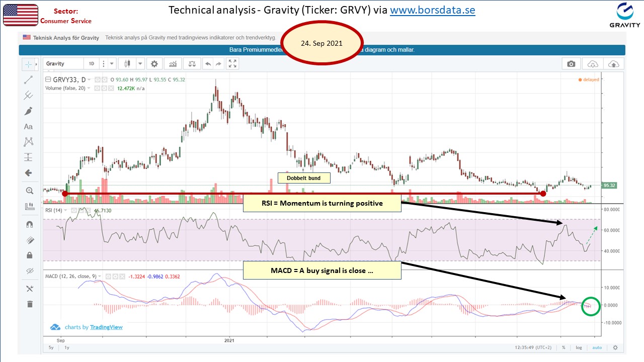Image resolution: width=644 pixels, height=362 pixels.
Task: Toggle lock all drawing tools
Action: pos(29,255)
